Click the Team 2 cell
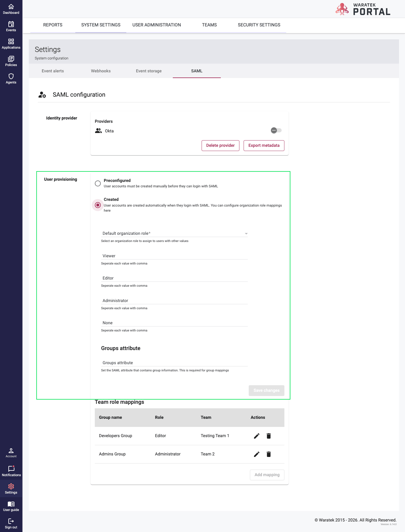The image size is (405, 532). [208, 454]
